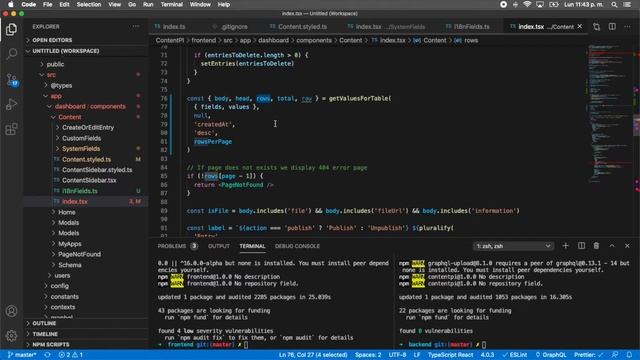Maximize the panel with up chevron
The width and height of the screenshot is (640, 360).
coord(612,246)
